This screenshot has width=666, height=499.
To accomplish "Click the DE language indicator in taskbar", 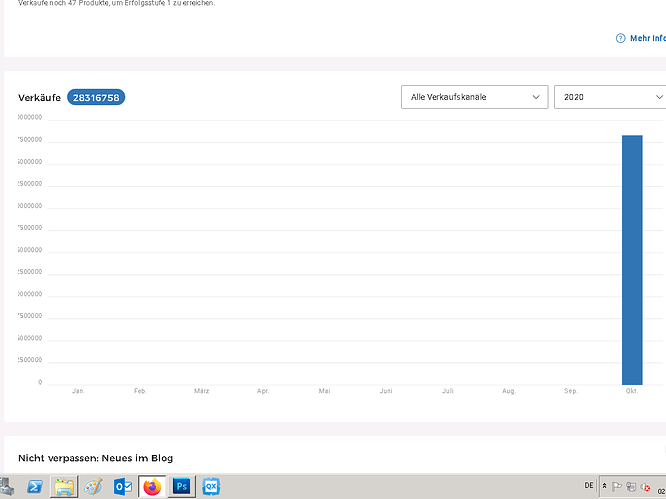I will click(589, 485).
